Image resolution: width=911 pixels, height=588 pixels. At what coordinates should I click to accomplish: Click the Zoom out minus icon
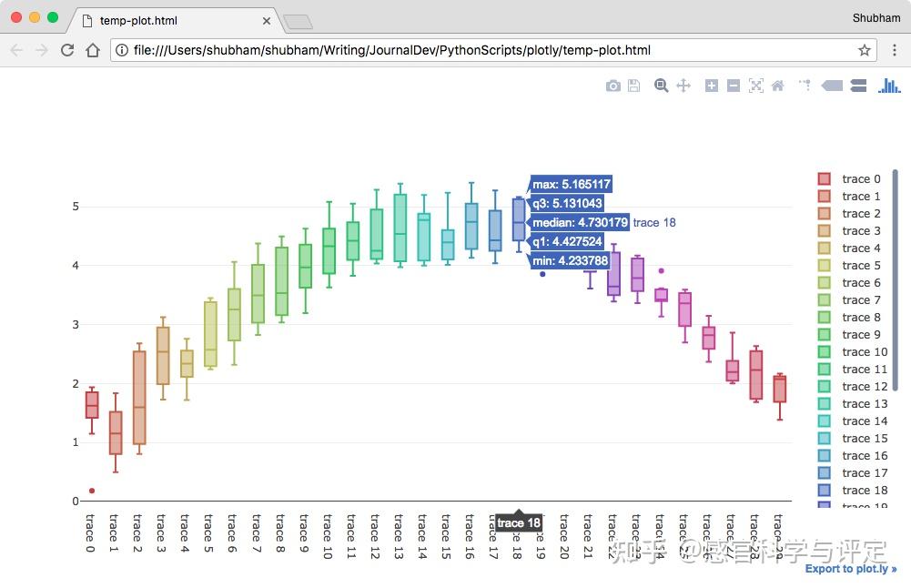(734, 86)
